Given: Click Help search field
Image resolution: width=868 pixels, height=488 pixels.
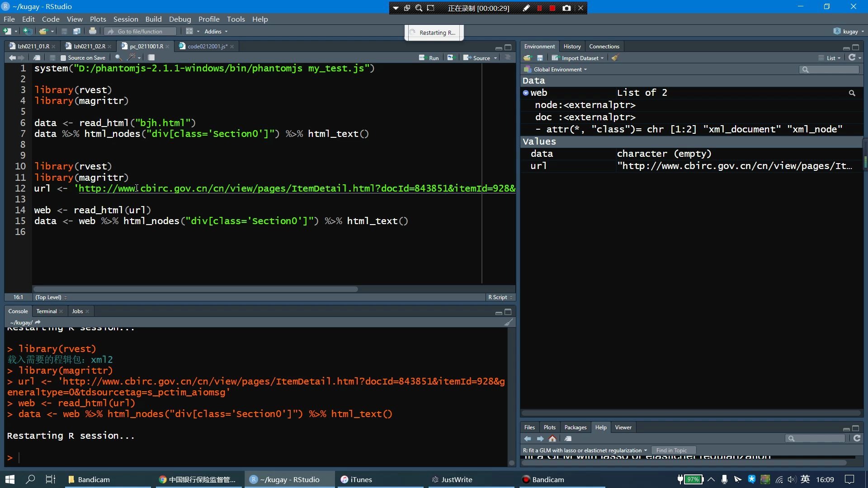Looking at the screenshot, I should [x=815, y=438].
